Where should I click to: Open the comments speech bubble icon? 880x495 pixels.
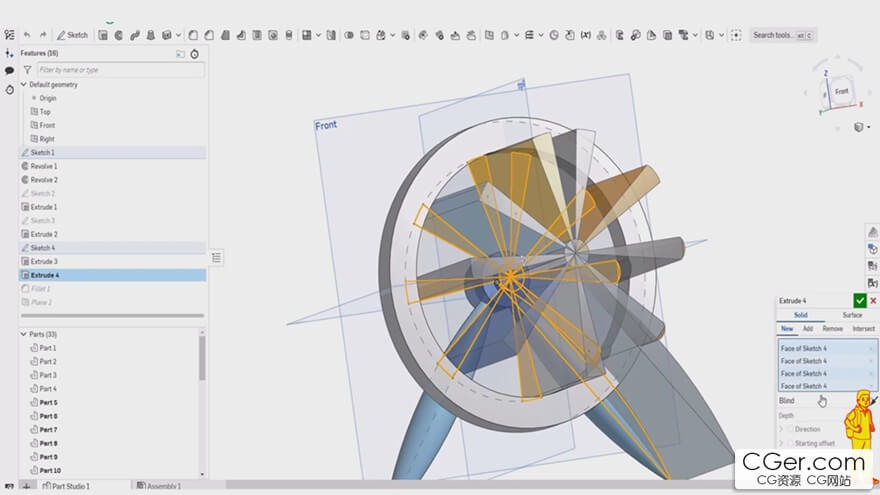[x=9, y=70]
